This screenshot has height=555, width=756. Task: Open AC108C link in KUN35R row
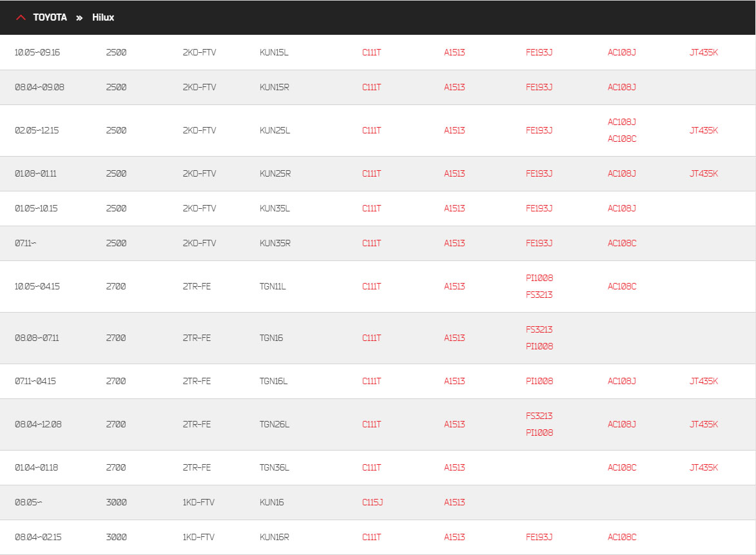point(622,243)
